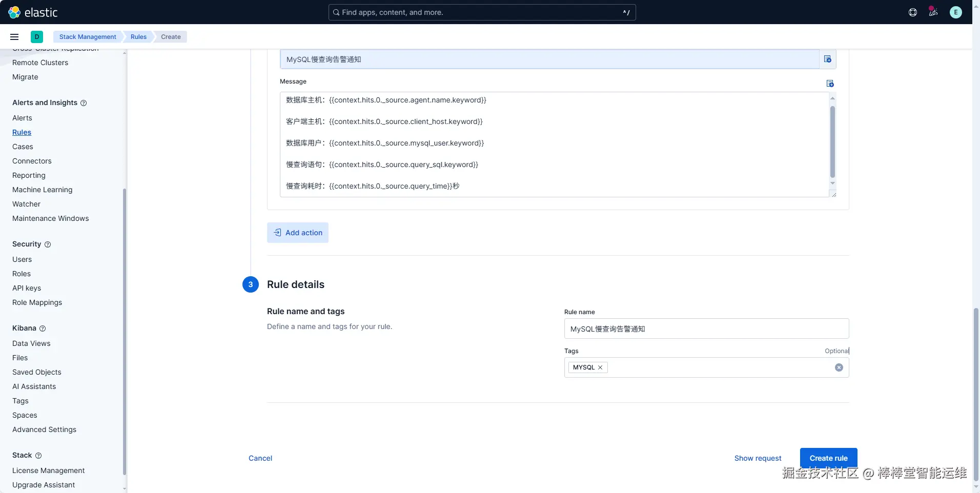Open Files in sidebar
This screenshot has height=493, width=980.
tap(20, 358)
